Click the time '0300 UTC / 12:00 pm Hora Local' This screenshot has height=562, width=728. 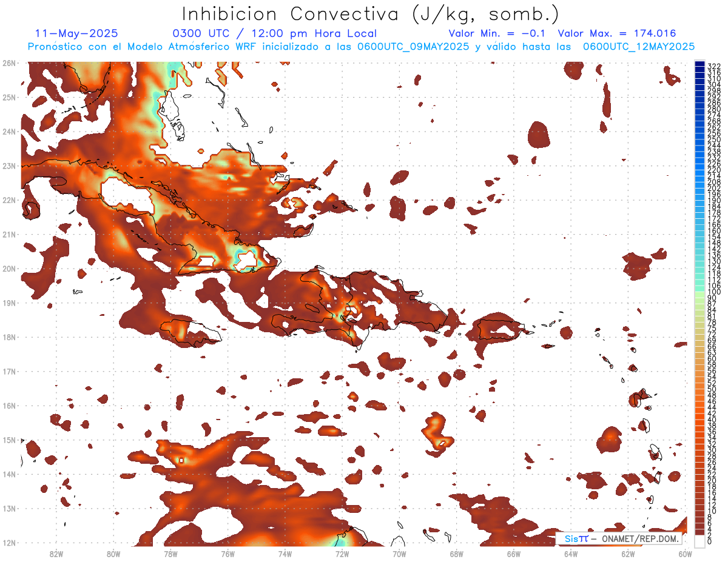click(274, 33)
